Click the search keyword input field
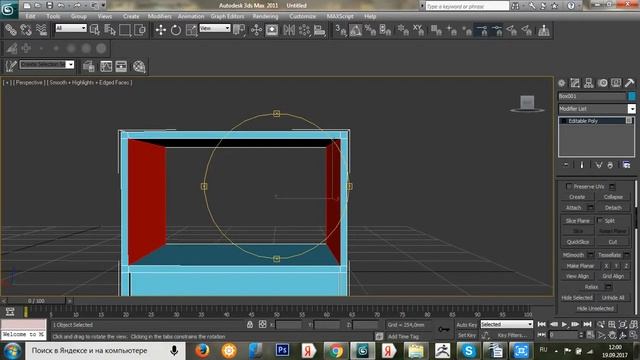 click(x=467, y=6)
